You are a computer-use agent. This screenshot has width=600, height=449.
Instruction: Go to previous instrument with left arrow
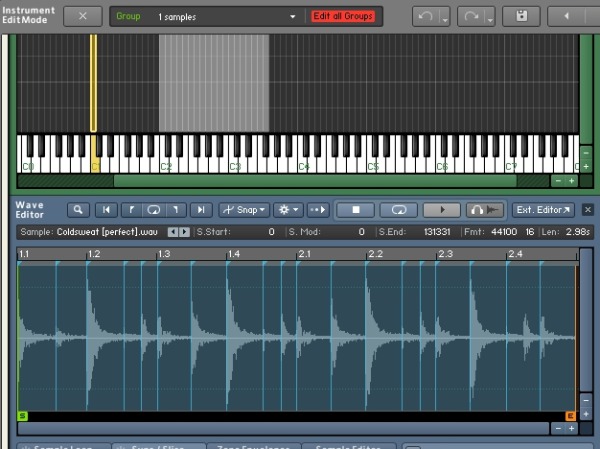click(566, 16)
